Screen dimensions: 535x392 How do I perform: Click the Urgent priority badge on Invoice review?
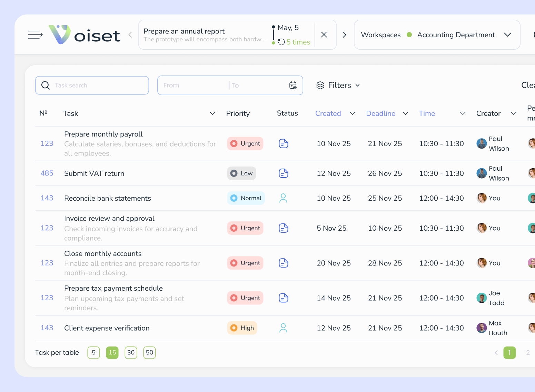[x=245, y=228]
